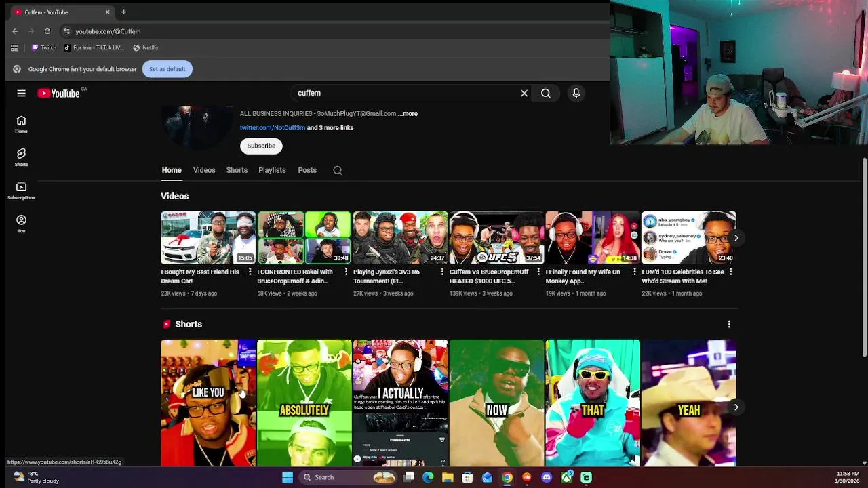Clear the search box with the X
This screenshot has height=488, width=868.
click(524, 94)
